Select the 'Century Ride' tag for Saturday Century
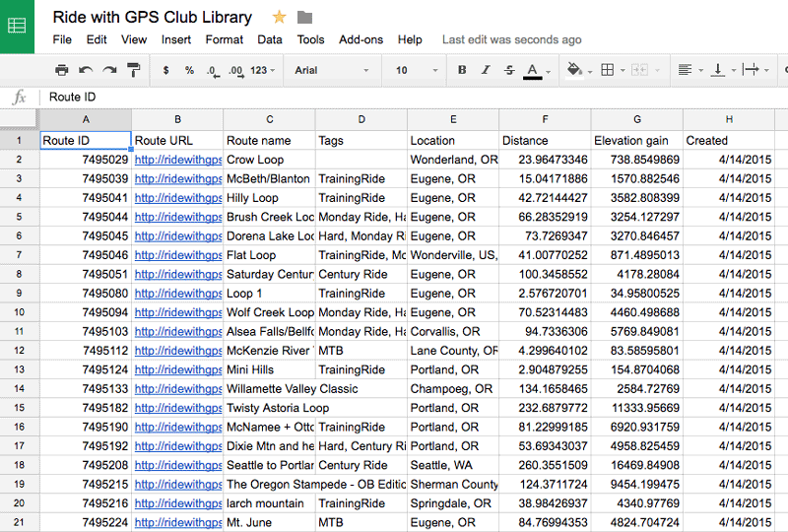 (361, 274)
